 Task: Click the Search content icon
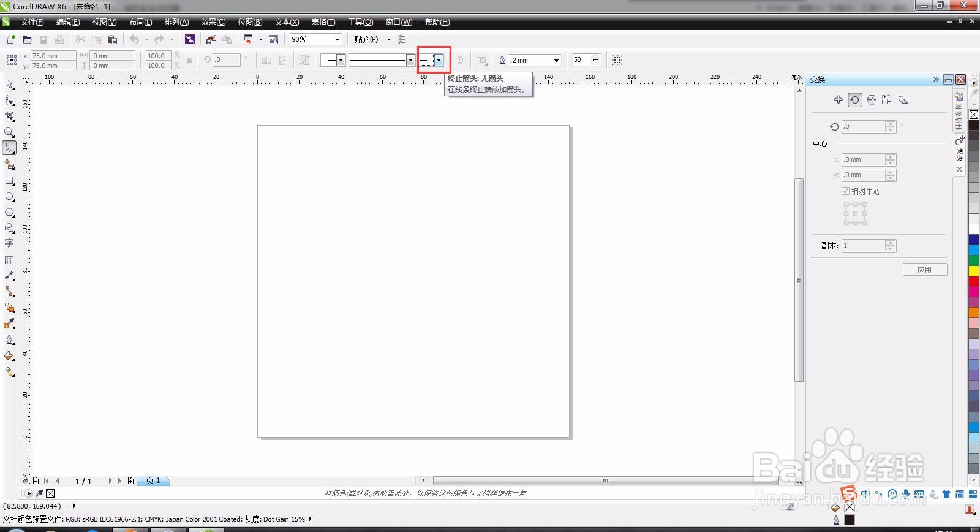pos(190,39)
